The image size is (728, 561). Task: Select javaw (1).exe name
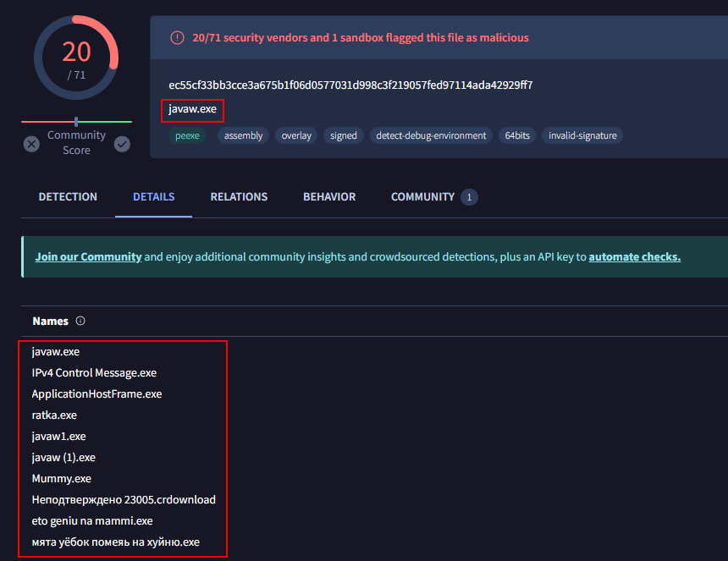(63, 458)
